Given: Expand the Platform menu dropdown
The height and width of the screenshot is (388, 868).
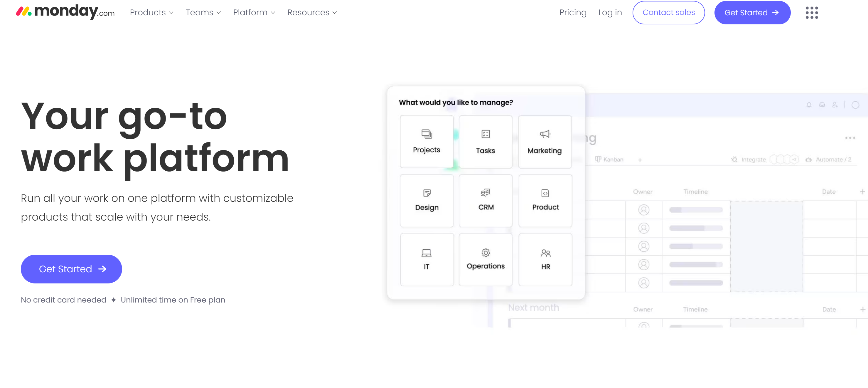Looking at the screenshot, I should (x=254, y=12).
